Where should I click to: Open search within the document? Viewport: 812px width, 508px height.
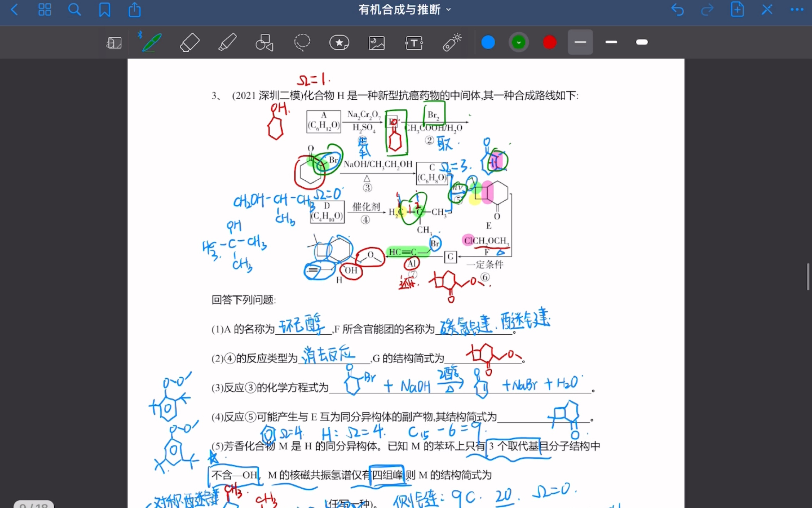[74, 10]
